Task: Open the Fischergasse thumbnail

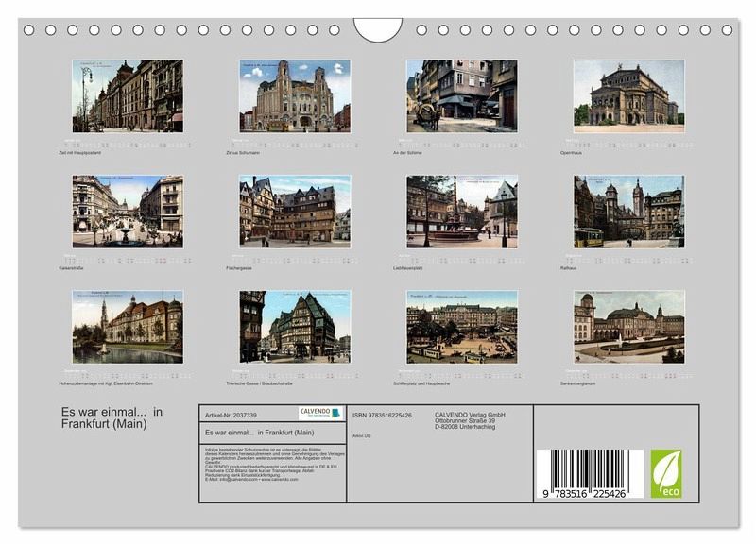Action: pos(295,211)
